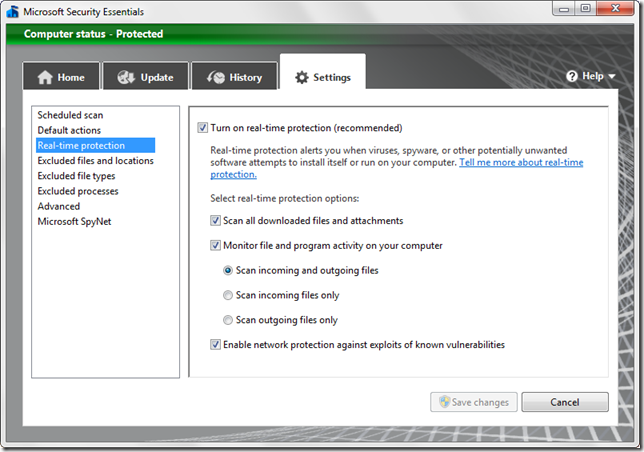
Task: Toggle Monitor file and program activity checkbox
Action: click(x=215, y=246)
